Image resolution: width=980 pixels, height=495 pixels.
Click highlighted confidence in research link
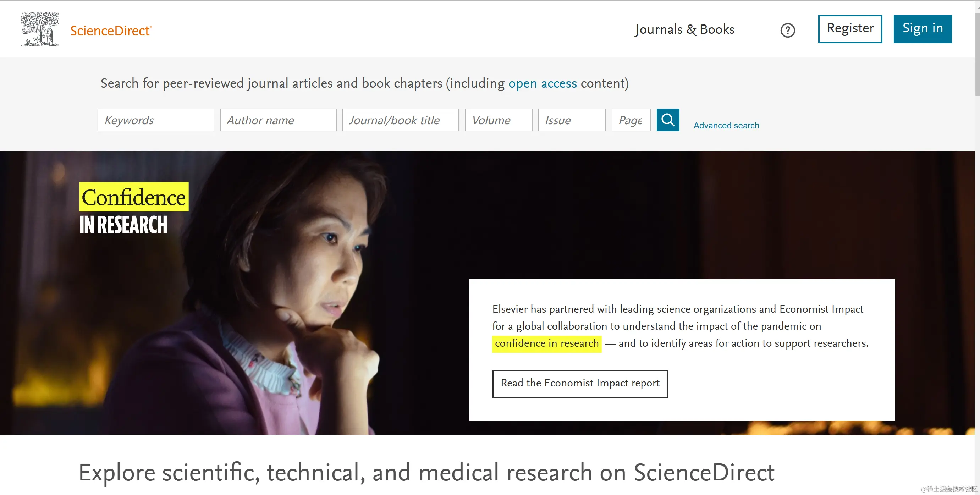tap(546, 343)
